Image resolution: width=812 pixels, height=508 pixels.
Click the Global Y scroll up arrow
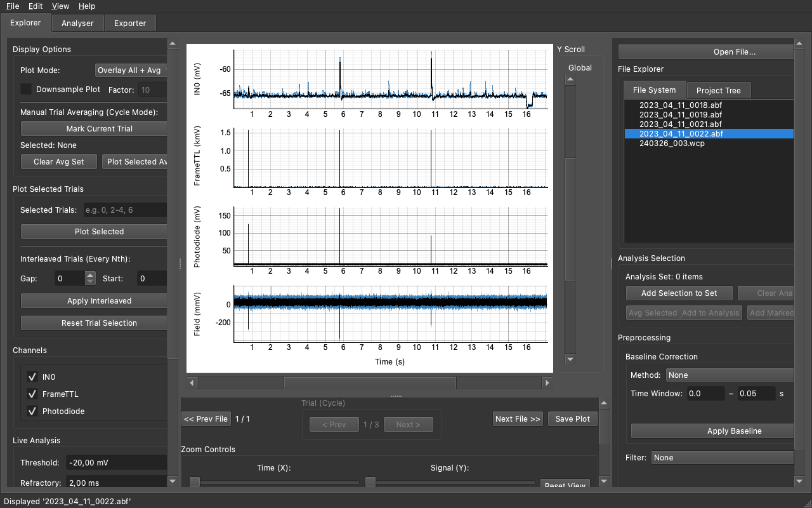pyautogui.click(x=570, y=79)
